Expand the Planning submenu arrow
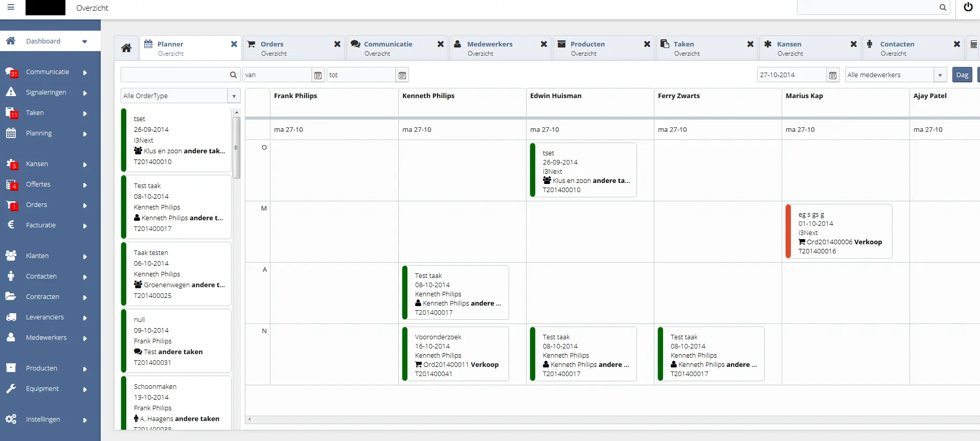Screen dimensions: 980x441 85,134
